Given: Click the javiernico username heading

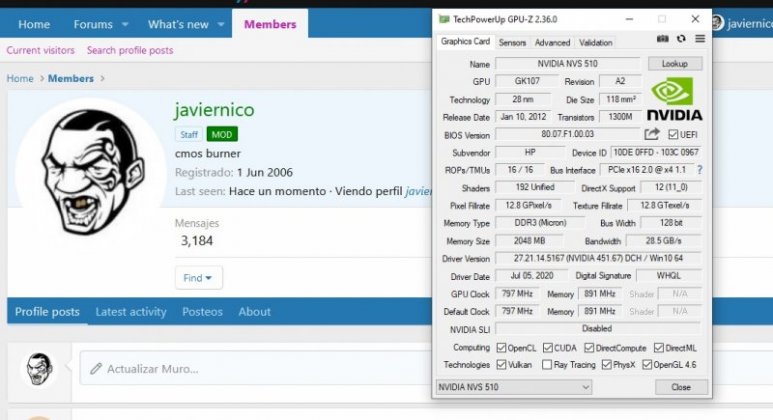Looking at the screenshot, I should (x=214, y=109).
